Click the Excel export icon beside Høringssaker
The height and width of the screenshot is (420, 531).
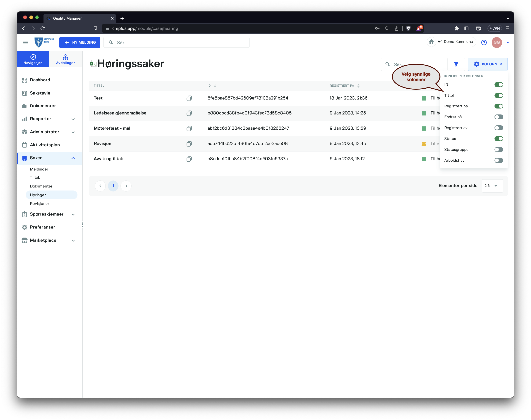click(x=93, y=64)
